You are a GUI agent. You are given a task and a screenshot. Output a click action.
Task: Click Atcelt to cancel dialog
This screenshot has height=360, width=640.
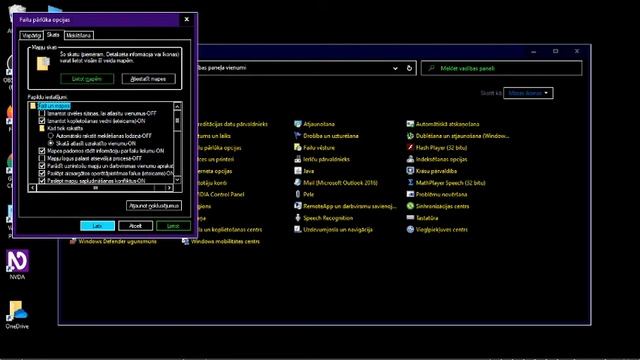pyautogui.click(x=136, y=226)
